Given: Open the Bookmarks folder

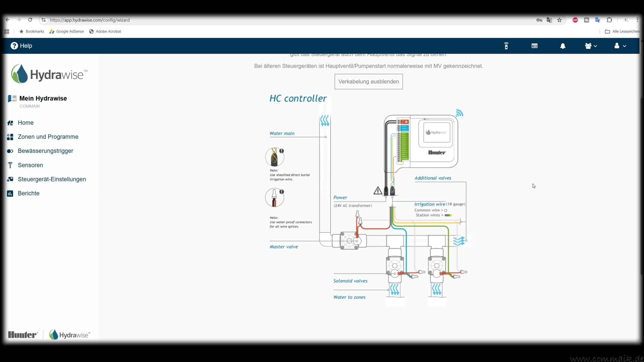Looking at the screenshot, I should [32, 31].
